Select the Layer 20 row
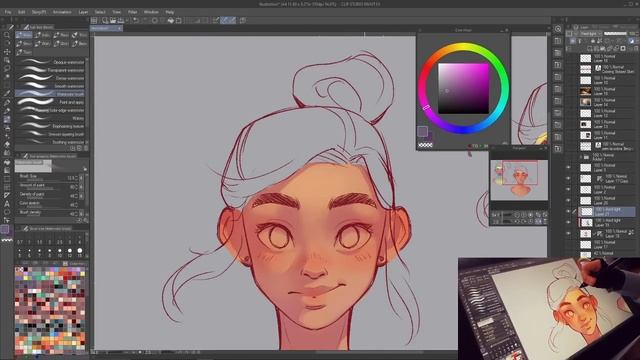 [x=607, y=200]
